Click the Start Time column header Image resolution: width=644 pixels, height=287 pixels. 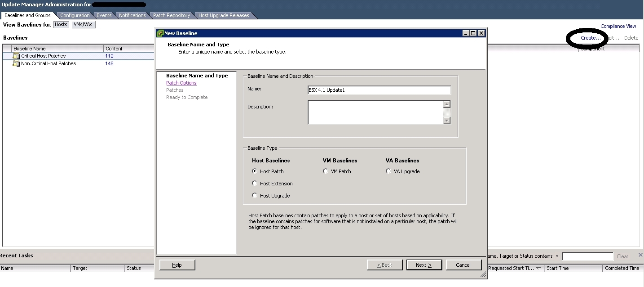573,268
